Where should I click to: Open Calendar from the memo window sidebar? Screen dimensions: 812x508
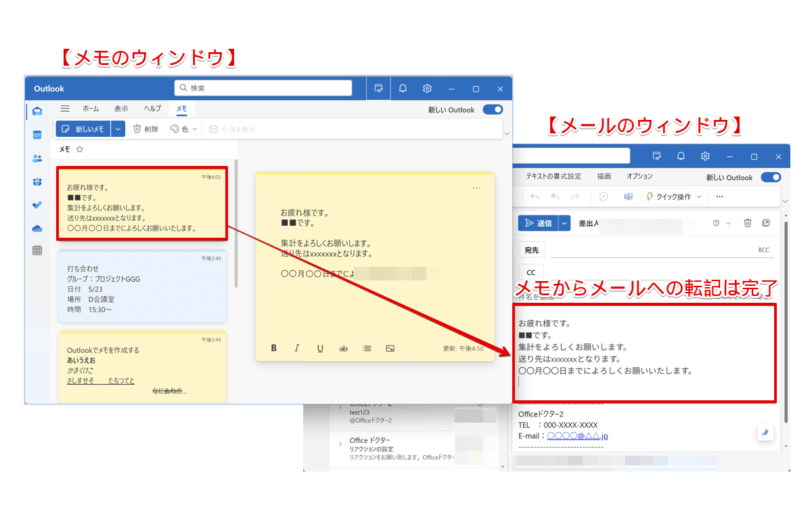[x=37, y=135]
